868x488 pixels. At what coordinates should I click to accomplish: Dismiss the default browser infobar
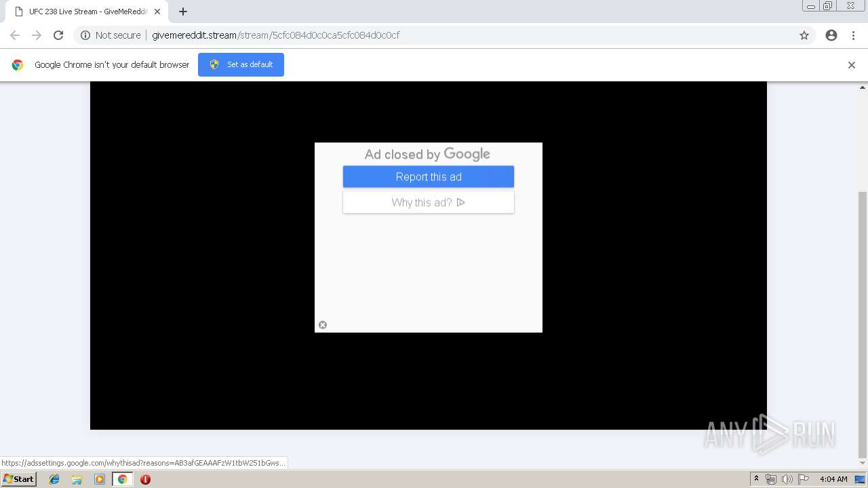852,65
